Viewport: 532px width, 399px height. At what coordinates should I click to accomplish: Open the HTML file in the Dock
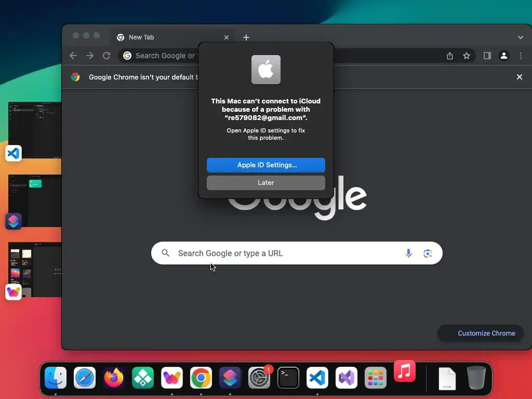(447, 378)
